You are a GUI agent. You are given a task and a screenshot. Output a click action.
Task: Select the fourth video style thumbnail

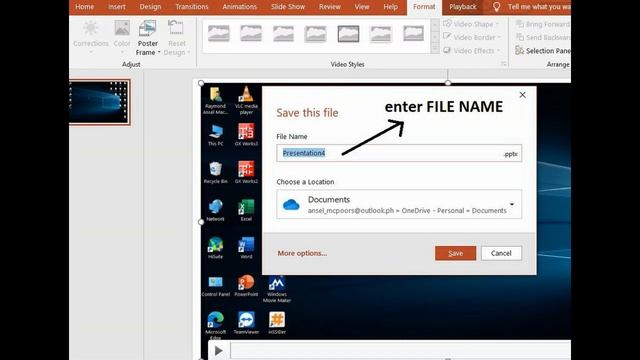point(316,33)
